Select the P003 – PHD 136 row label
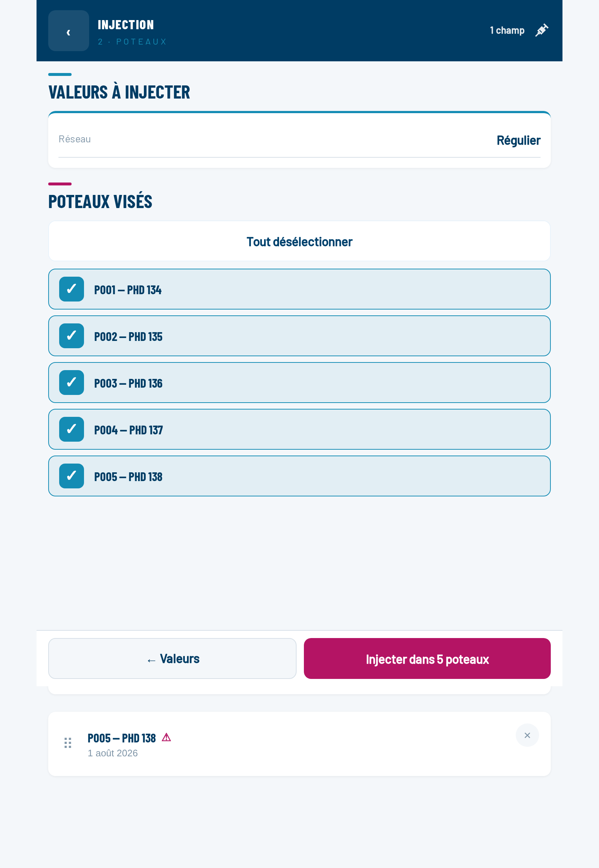Viewport: 599px width, 868px height. pos(128,383)
